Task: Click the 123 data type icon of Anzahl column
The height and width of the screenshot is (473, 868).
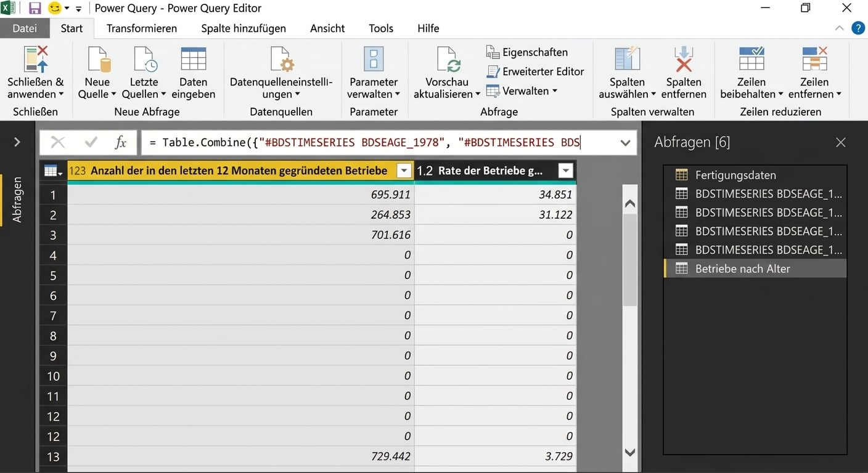Action: [x=77, y=171]
